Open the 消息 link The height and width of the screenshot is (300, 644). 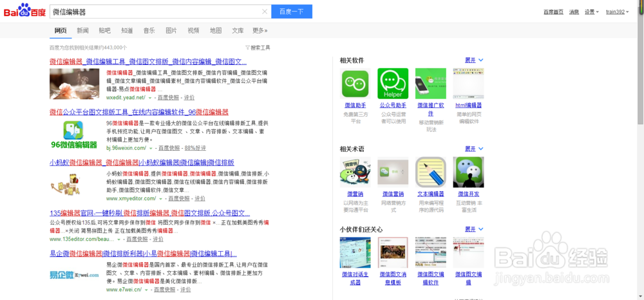point(574,12)
